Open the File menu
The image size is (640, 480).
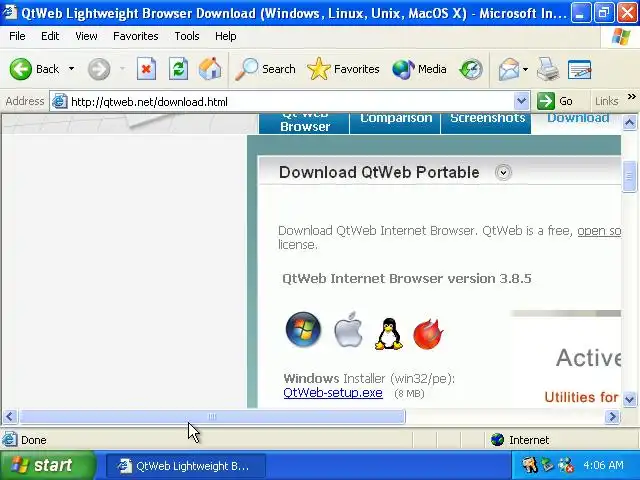pyautogui.click(x=17, y=36)
